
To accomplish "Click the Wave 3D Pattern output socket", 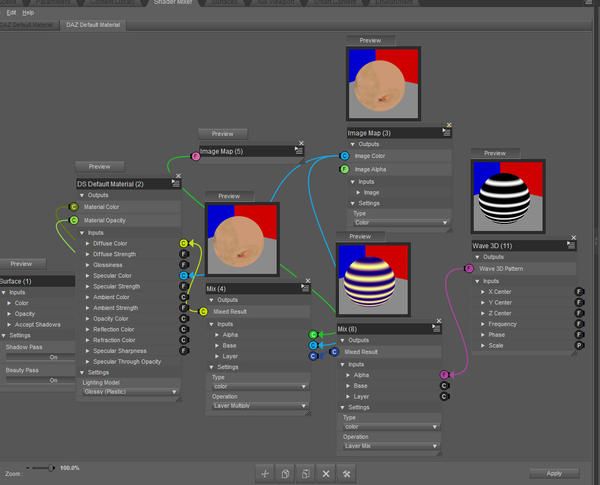I will tap(469, 268).
